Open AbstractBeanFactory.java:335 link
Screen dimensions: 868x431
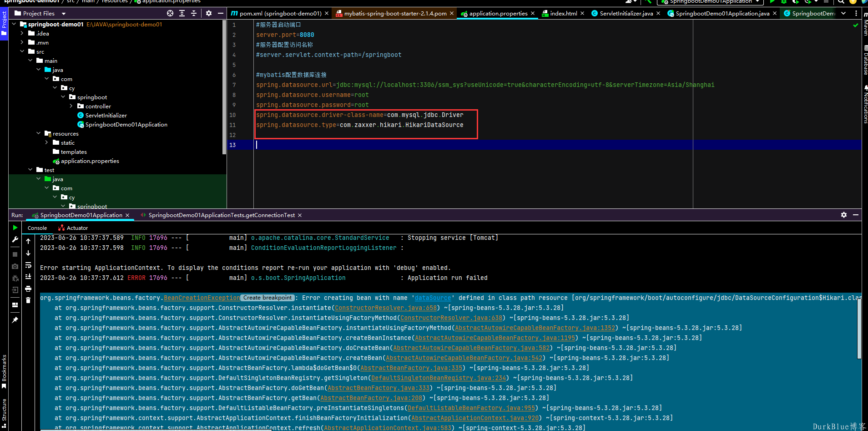tap(411, 368)
